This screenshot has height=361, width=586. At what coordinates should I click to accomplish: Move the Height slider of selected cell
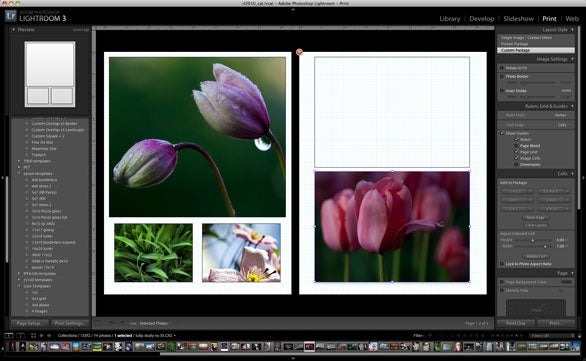tap(534, 240)
